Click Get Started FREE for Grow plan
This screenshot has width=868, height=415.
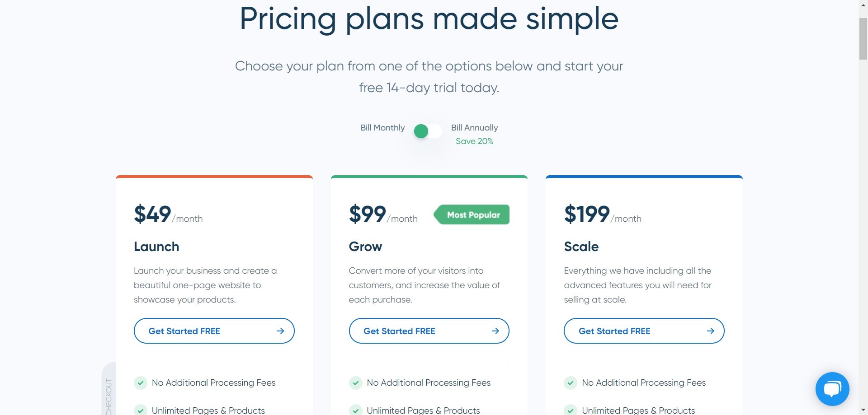pyautogui.click(x=429, y=331)
